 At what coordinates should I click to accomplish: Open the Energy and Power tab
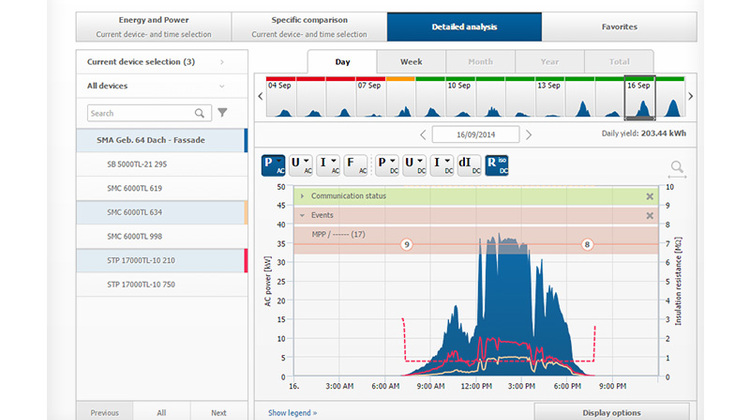tap(154, 27)
